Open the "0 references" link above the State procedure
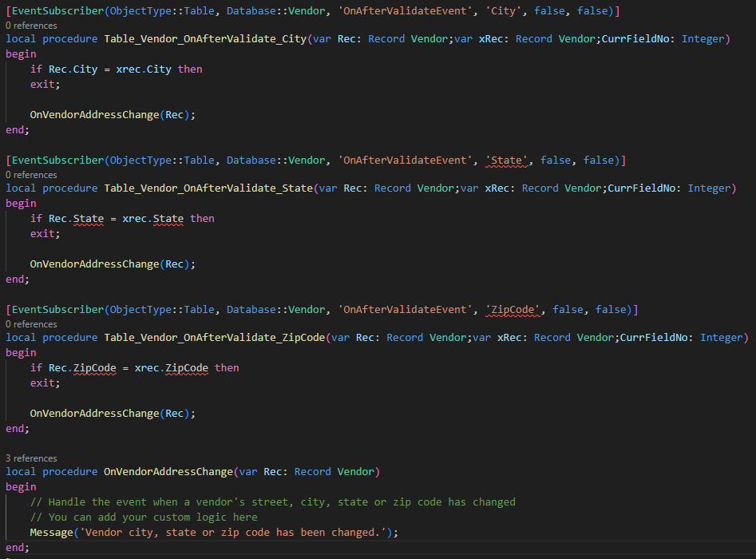 tap(31, 175)
